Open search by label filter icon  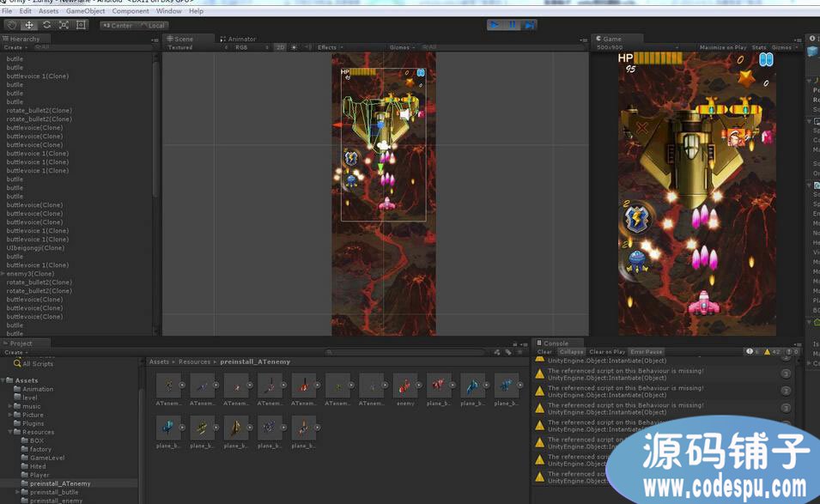tap(508, 352)
